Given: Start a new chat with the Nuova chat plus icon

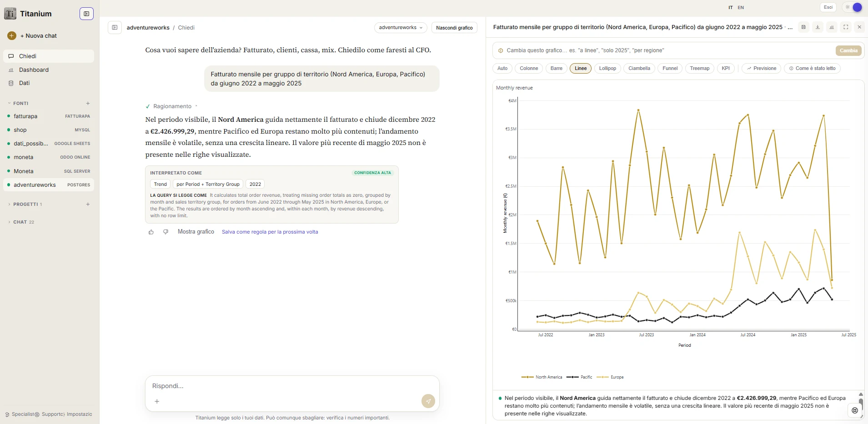Looking at the screenshot, I should 12,36.
